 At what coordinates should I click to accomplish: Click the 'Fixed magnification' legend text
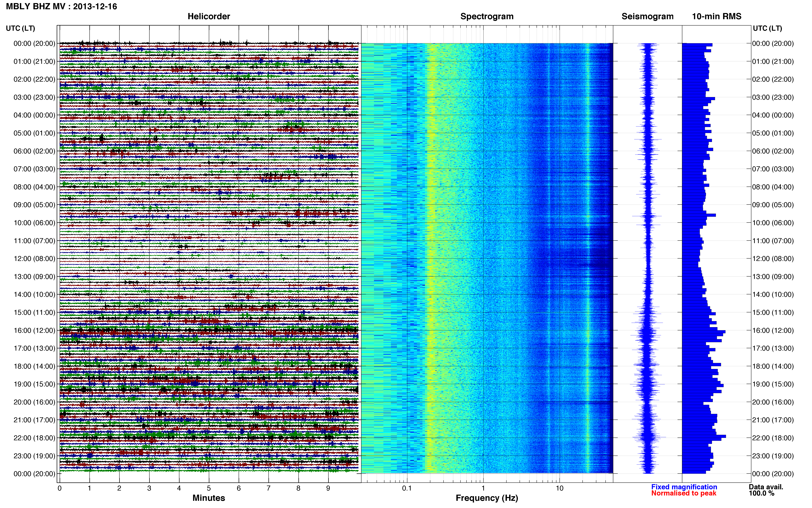[x=684, y=487]
